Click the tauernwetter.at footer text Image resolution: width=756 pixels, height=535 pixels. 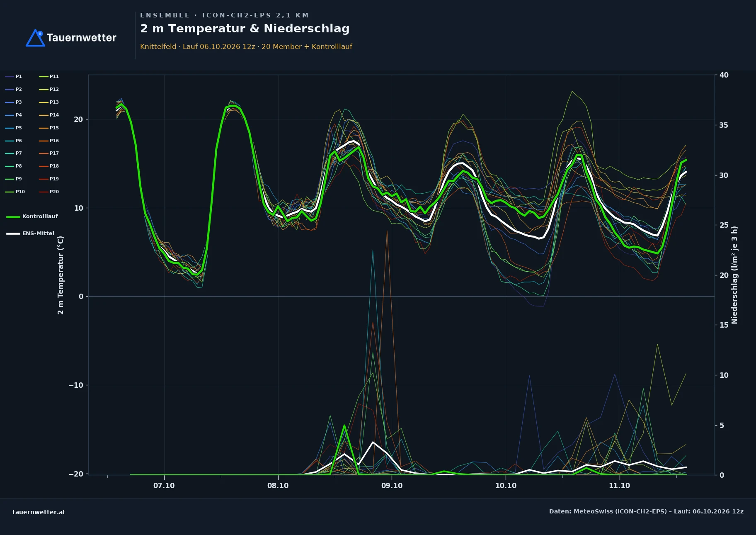click(39, 512)
